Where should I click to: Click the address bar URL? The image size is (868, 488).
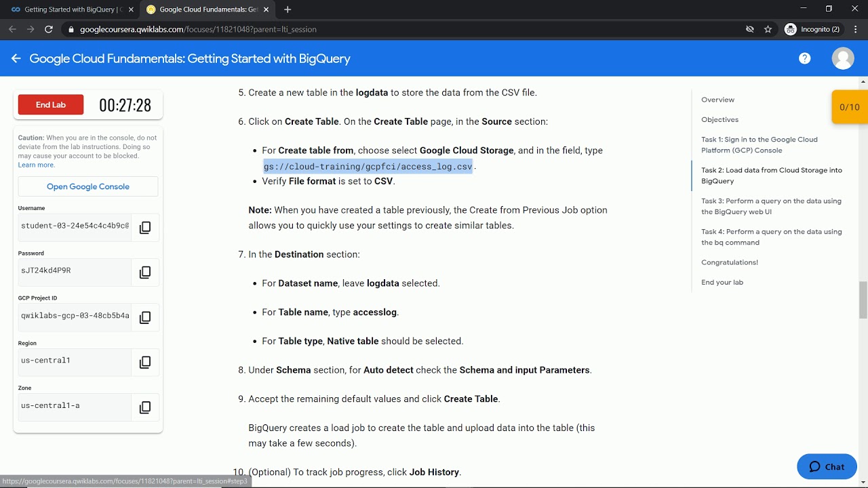pyautogui.click(x=198, y=29)
